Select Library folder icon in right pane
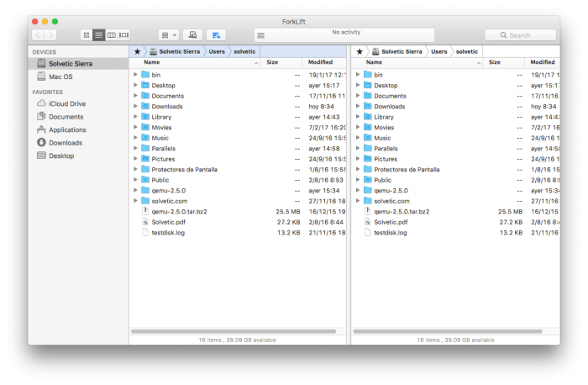The image size is (588, 385). pos(368,117)
